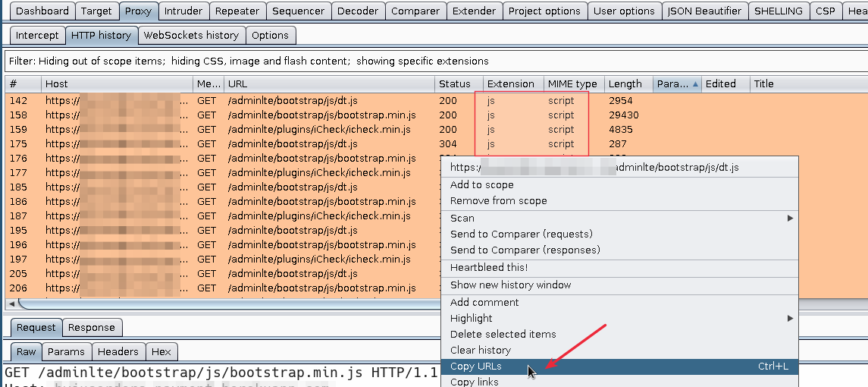This screenshot has width=868, height=387.
Task: Choose Send to Comparer (responses)
Action: [x=525, y=250]
